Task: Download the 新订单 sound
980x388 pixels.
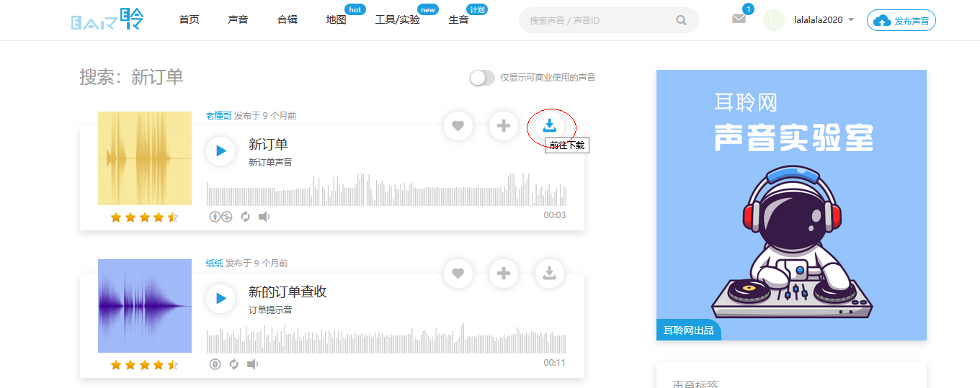Action: point(550,126)
